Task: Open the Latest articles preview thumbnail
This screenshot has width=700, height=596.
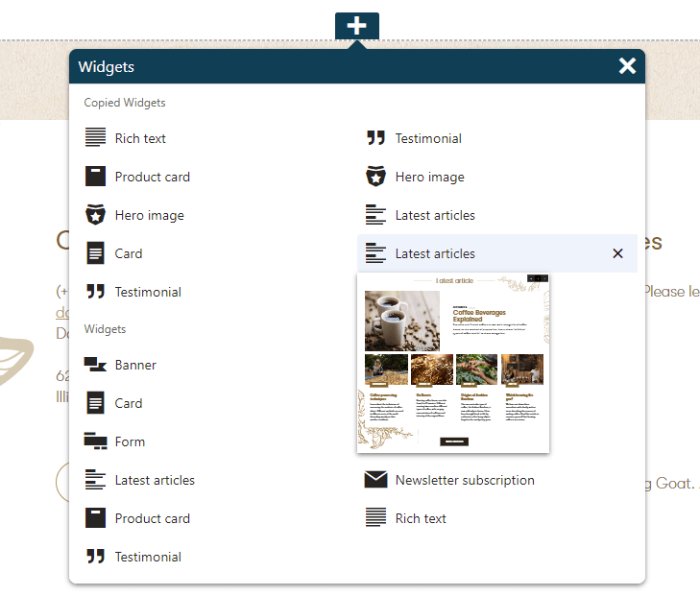Action: pyautogui.click(x=453, y=363)
